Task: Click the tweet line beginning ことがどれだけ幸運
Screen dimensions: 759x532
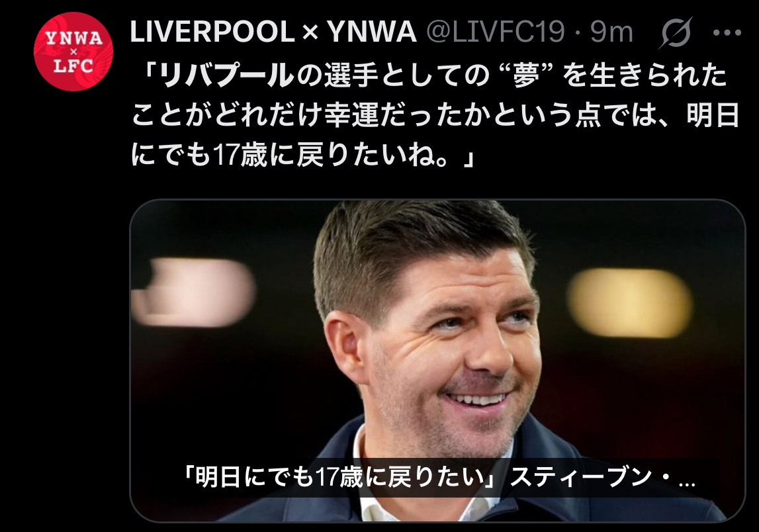Action: coord(435,116)
